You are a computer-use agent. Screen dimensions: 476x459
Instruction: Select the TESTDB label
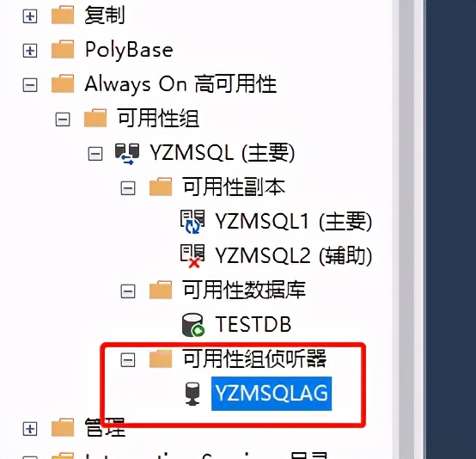(x=253, y=324)
